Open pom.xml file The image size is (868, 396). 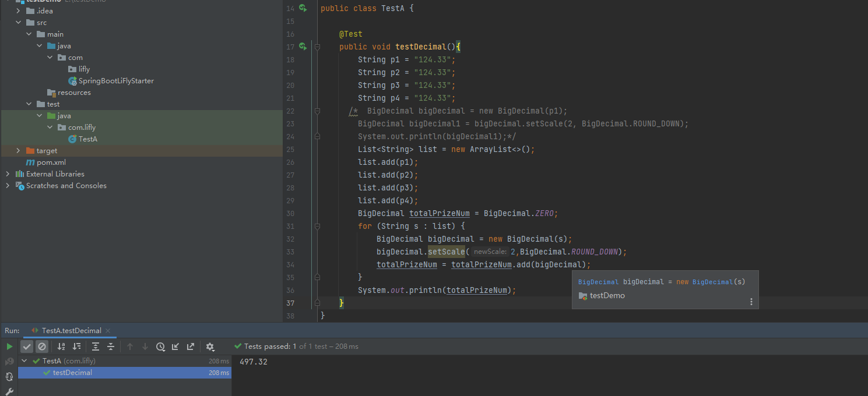pyautogui.click(x=51, y=162)
